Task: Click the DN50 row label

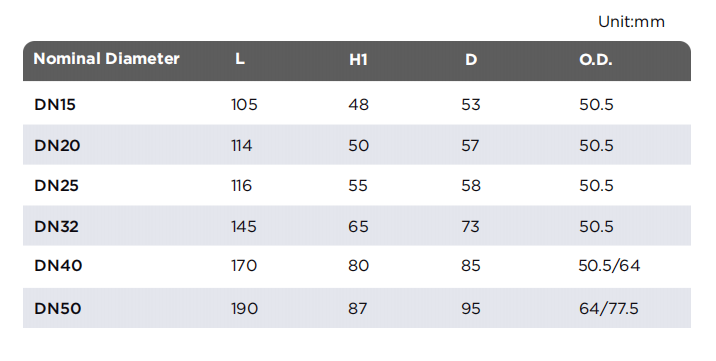Action: [x=58, y=309]
